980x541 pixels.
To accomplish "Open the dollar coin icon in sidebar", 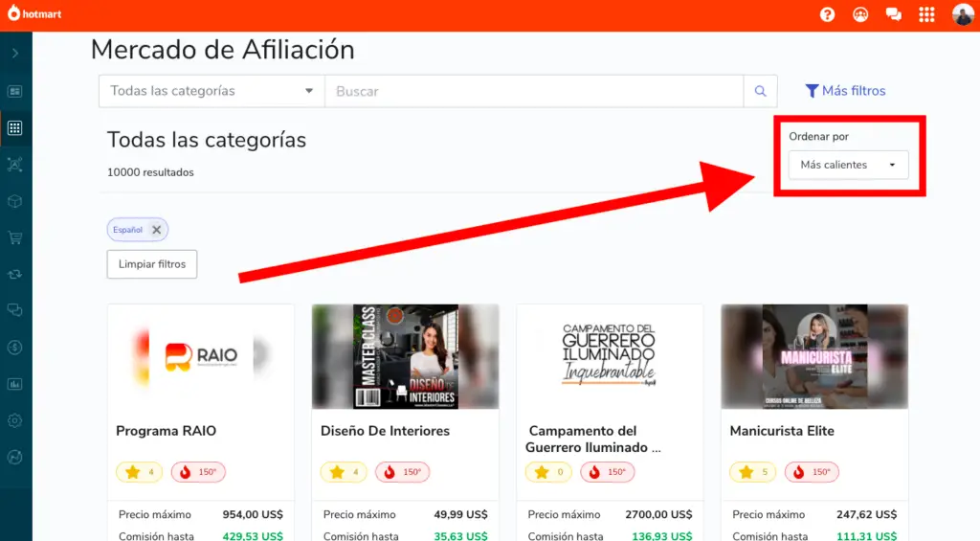I will 15,348.
